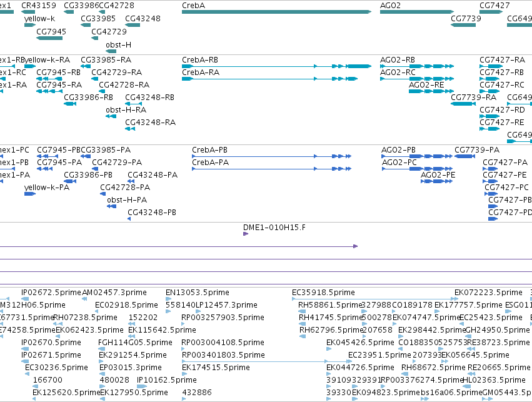Select transcript CG43248-RB label

[x=149, y=98]
